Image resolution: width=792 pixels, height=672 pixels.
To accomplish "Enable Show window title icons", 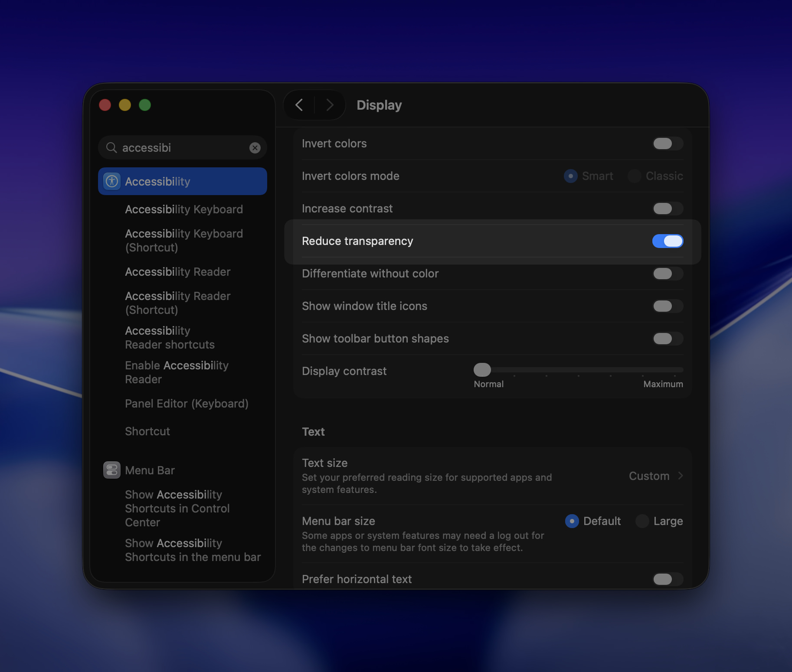I will click(x=668, y=306).
